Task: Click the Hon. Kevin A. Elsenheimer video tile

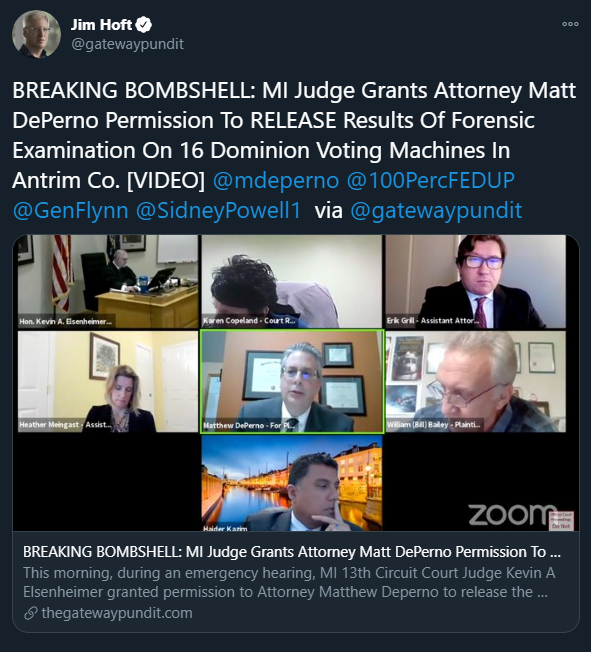Action: click(x=108, y=282)
